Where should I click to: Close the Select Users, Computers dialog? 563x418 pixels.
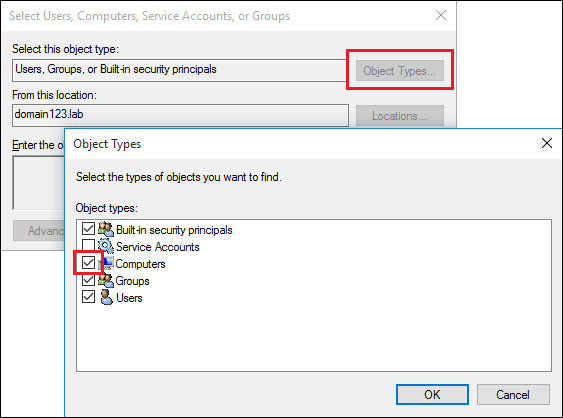coord(441,15)
